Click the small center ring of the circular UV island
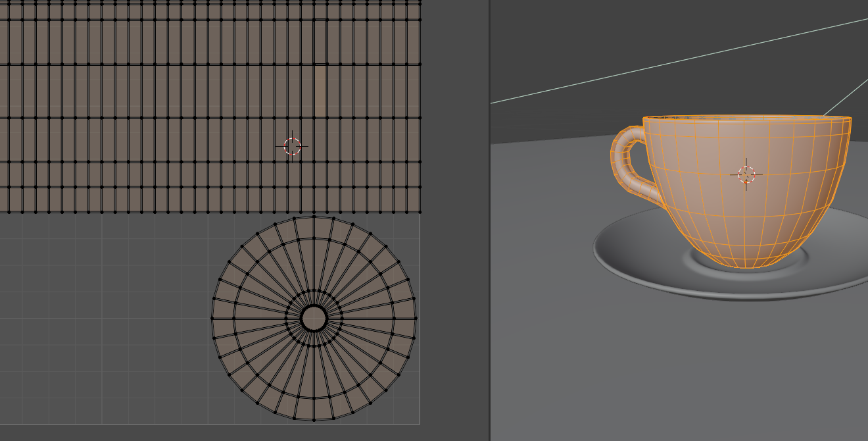The height and width of the screenshot is (441, 868). tap(314, 319)
